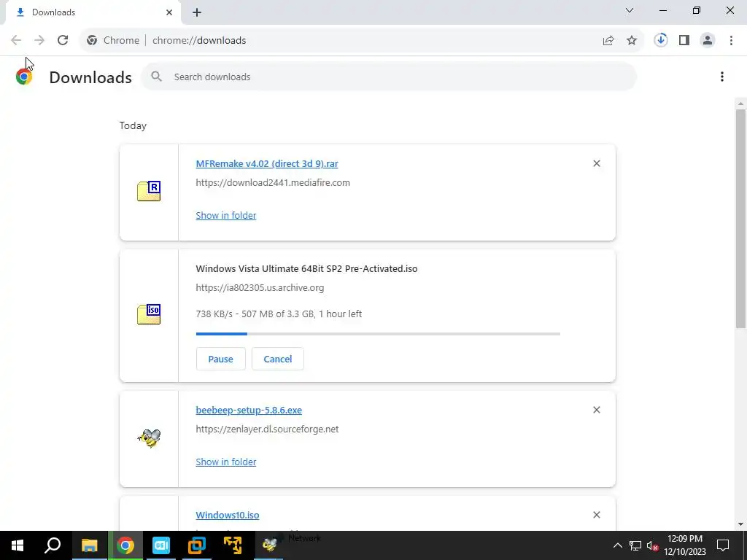Click the search tabs chevron
This screenshot has width=747, height=560.
tap(630, 10)
